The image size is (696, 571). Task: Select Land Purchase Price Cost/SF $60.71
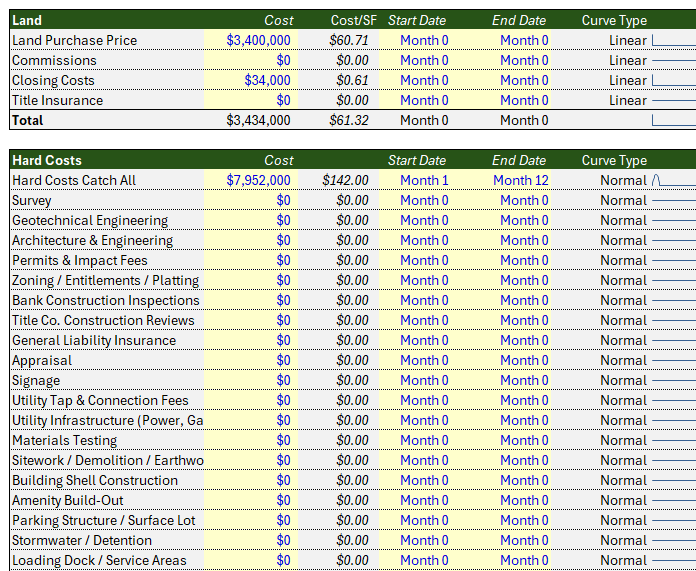click(x=349, y=40)
